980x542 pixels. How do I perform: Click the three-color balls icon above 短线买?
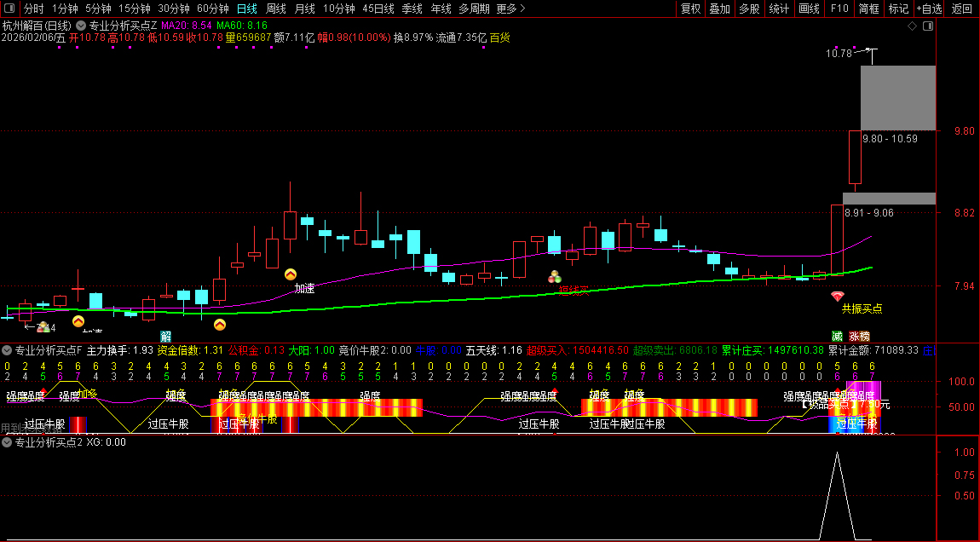(555, 276)
